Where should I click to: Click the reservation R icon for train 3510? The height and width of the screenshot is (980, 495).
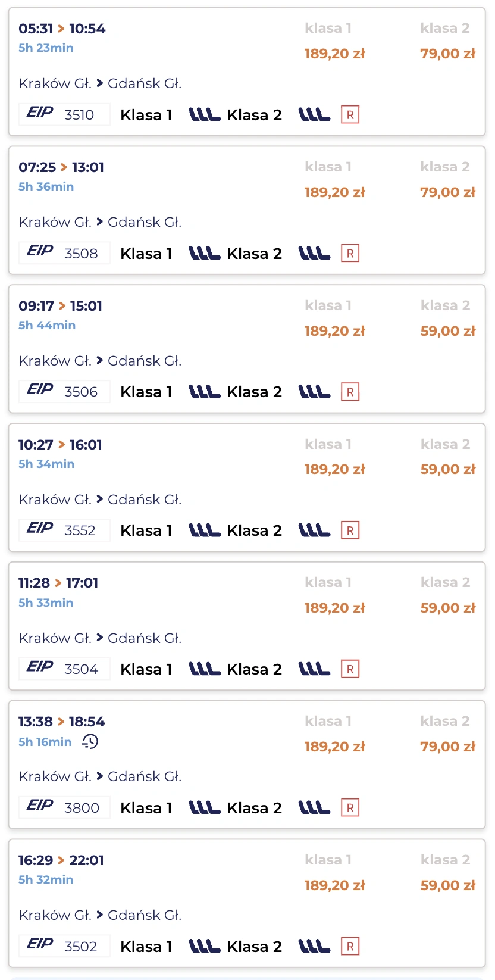click(350, 115)
